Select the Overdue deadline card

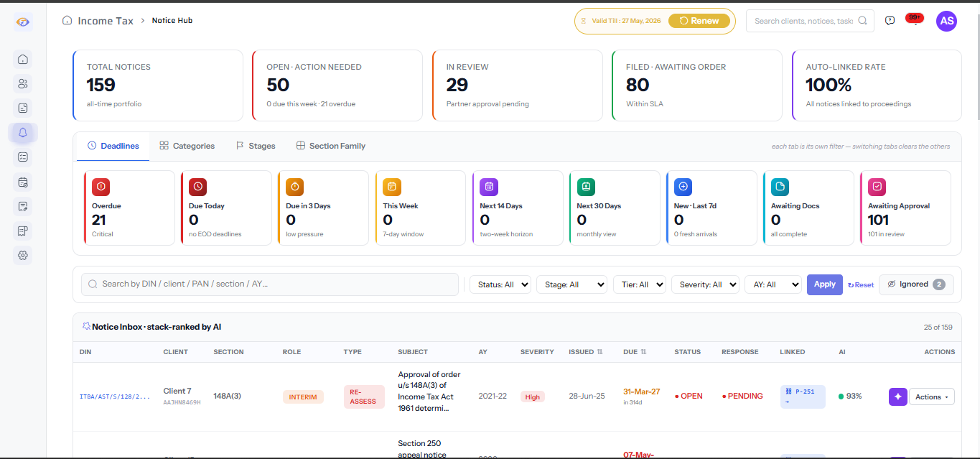(x=129, y=208)
